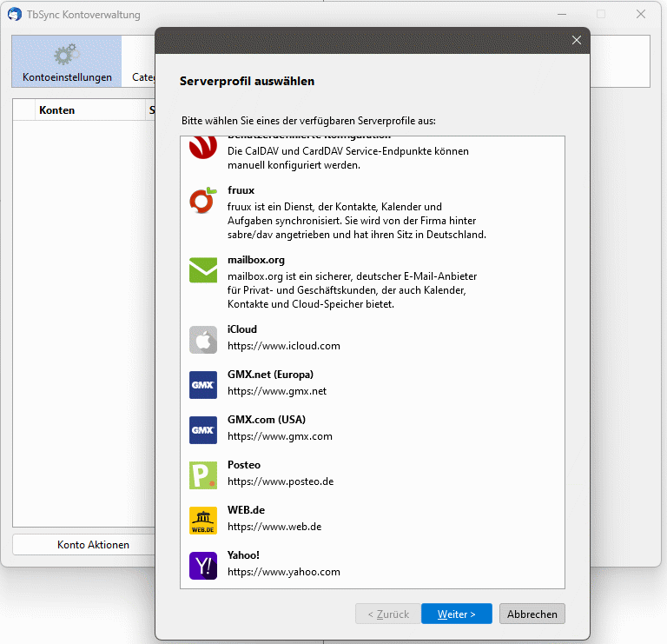Select the 'Yahoo!' profile title

(x=243, y=554)
